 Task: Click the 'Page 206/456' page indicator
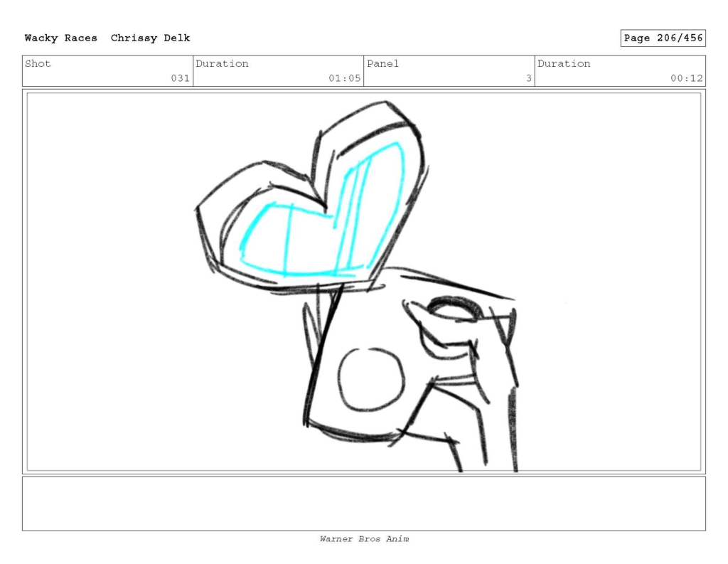[x=663, y=38]
